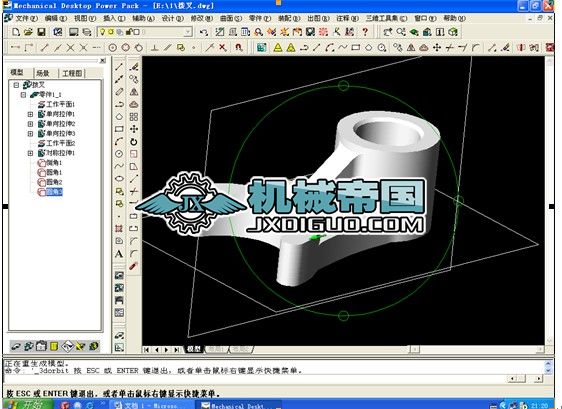Open the 帮助 menu
Image resolution: width=562 pixels, height=409 pixels.
[454, 18]
